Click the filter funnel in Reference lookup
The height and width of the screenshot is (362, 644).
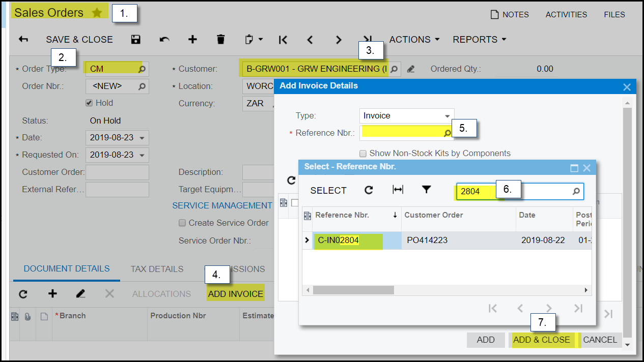[x=427, y=190]
